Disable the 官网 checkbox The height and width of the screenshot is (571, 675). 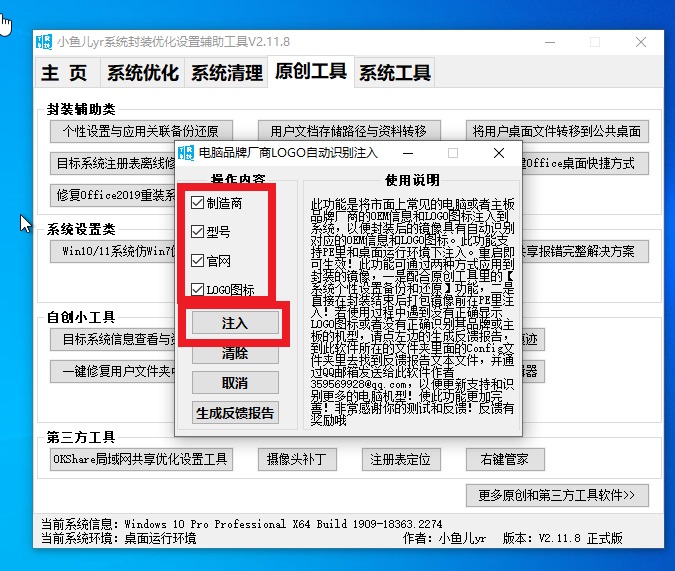point(197,261)
